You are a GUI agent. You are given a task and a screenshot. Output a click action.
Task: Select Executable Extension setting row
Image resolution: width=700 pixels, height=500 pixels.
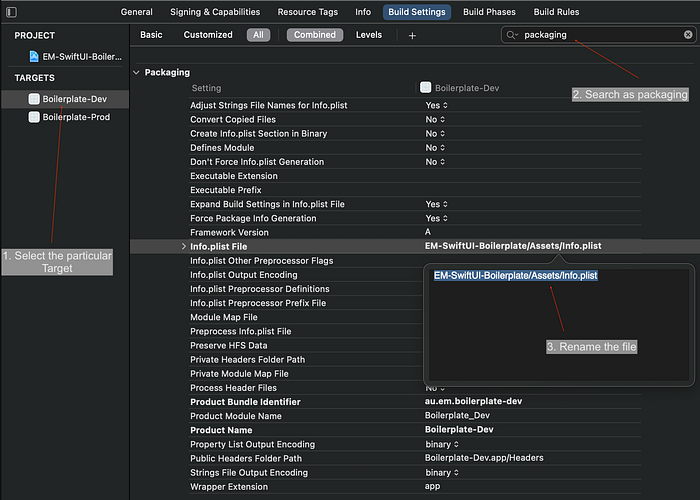415,176
